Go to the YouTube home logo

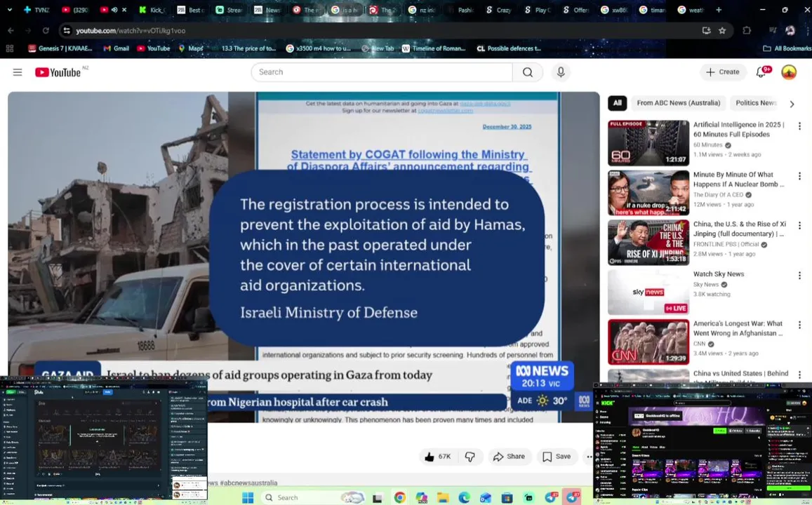coord(58,72)
